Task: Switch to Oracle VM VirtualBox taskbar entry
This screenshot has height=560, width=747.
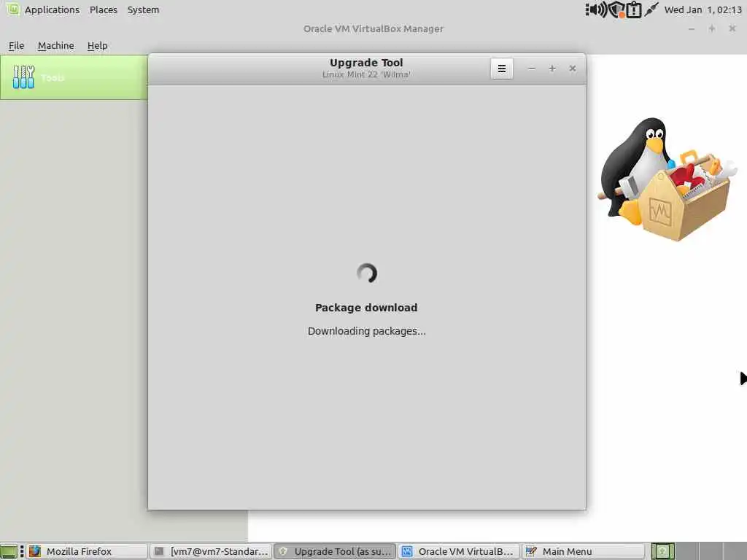Action: point(459,551)
